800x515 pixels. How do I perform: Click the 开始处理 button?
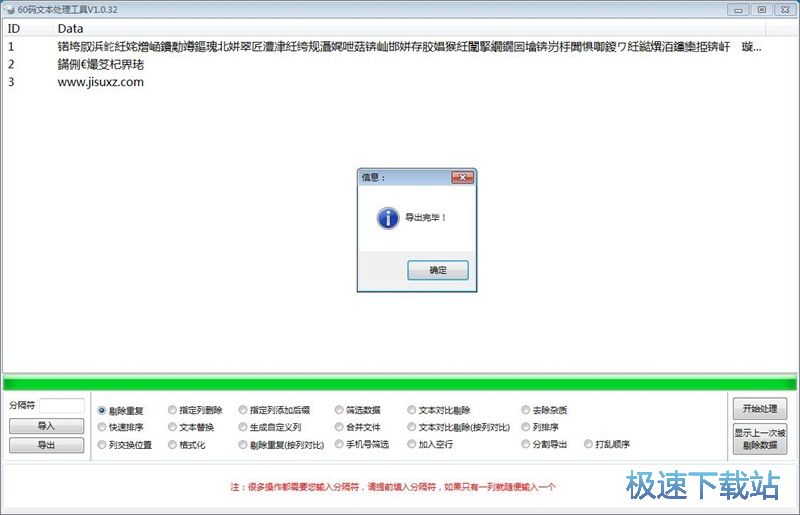click(760, 409)
